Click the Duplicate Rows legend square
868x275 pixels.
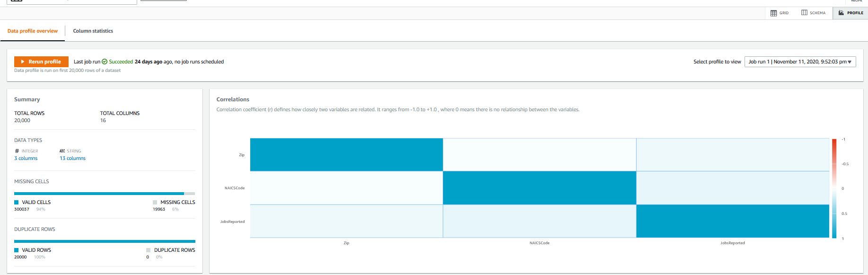(x=149, y=250)
